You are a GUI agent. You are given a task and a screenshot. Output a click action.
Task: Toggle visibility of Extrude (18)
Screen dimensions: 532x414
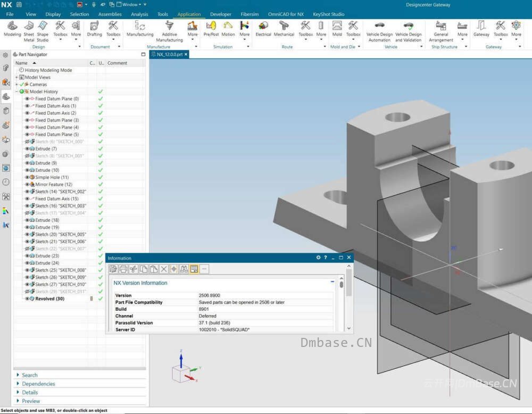pyautogui.click(x=27, y=220)
